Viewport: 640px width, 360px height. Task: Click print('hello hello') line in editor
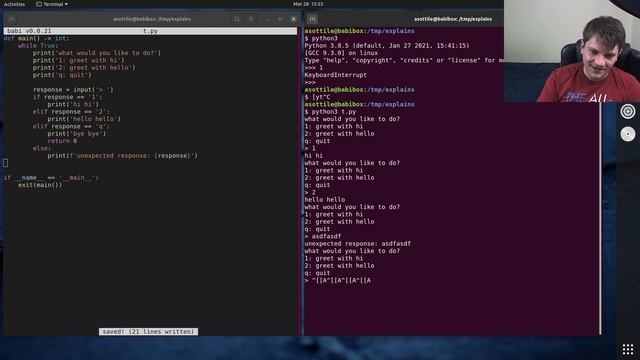click(84, 119)
